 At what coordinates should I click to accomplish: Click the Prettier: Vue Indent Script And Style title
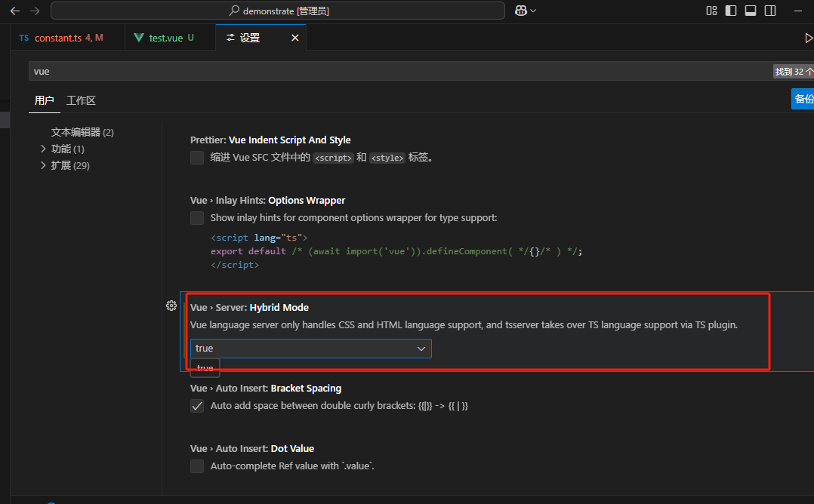[x=270, y=140]
